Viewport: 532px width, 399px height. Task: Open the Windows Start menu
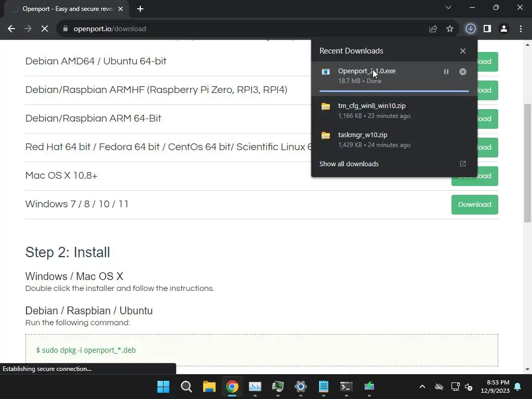[163, 387]
